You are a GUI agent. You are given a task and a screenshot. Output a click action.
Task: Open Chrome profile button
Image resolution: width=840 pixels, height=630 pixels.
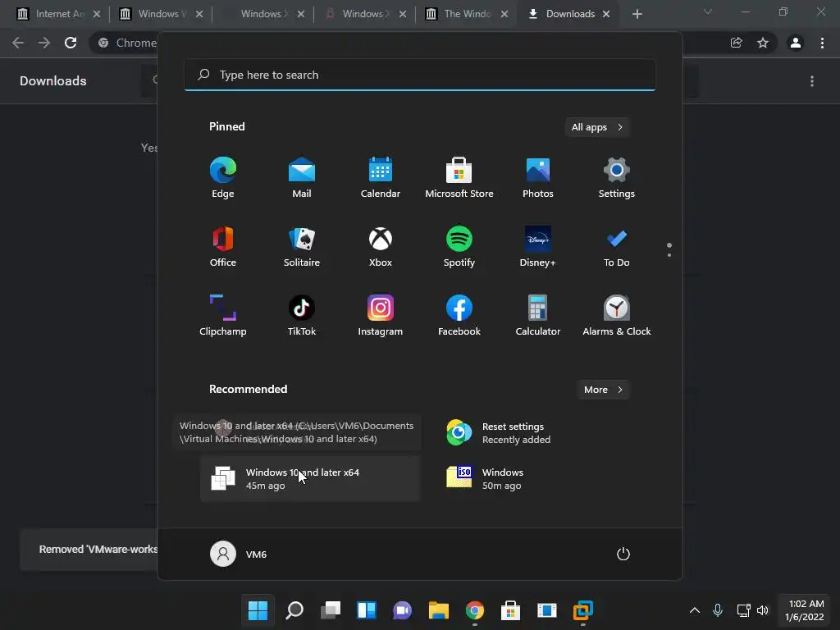click(x=796, y=43)
